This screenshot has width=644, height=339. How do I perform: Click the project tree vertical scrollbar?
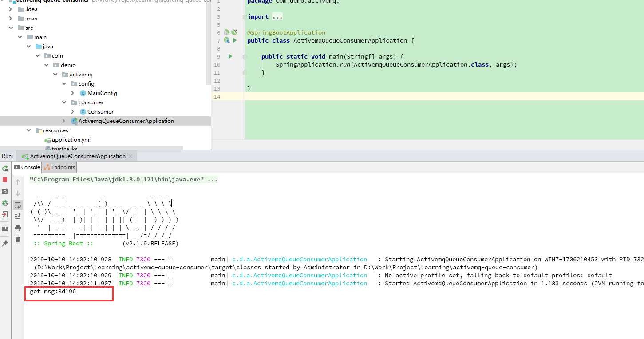209,42
